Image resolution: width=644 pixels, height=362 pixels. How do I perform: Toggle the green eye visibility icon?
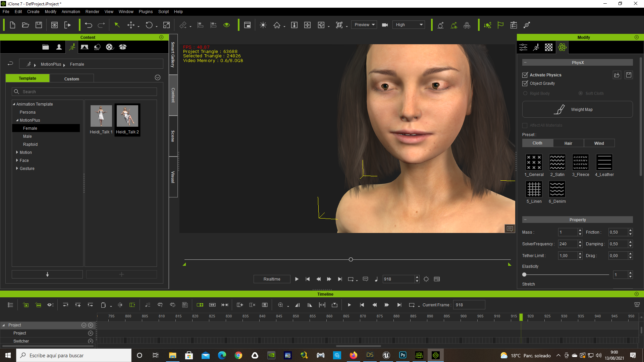pos(227,25)
